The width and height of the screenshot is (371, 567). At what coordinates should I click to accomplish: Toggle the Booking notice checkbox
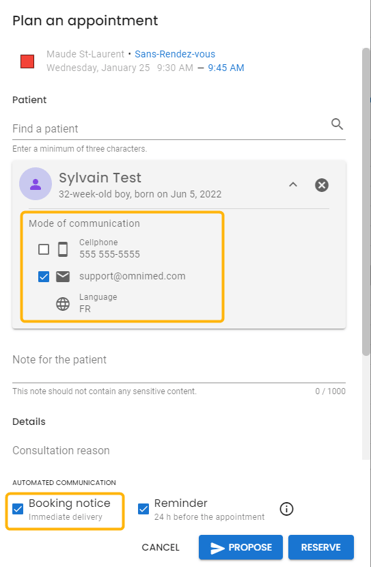coord(18,509)
